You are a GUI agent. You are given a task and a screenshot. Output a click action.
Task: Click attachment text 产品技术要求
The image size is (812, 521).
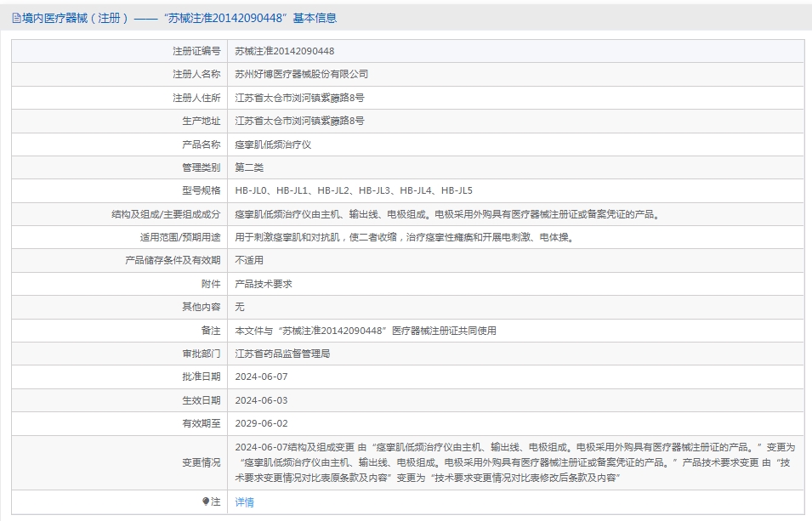(x=264, y=284)
